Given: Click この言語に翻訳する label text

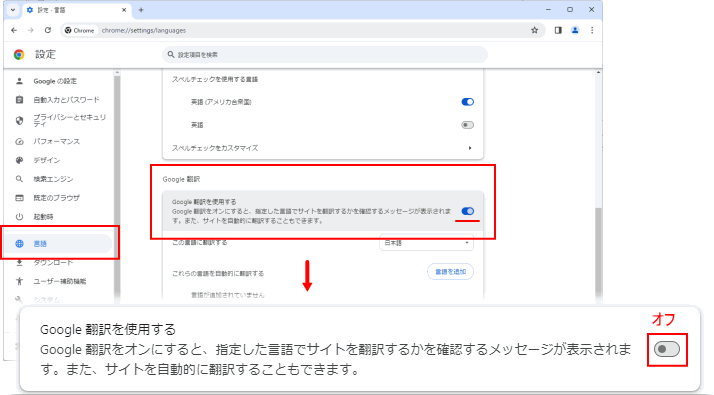Looking at the screenshot, I should [199, 242].
